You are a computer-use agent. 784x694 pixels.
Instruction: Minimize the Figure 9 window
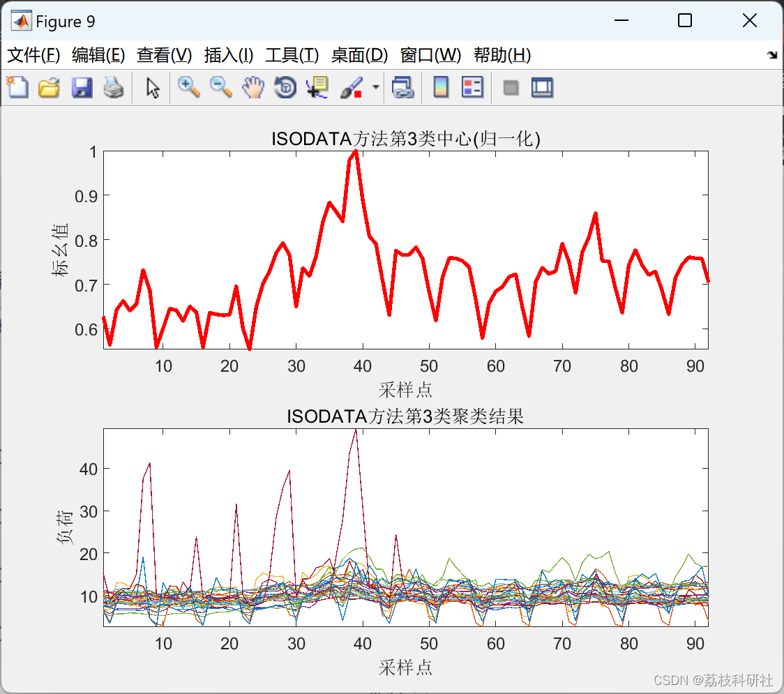[621, 20]
